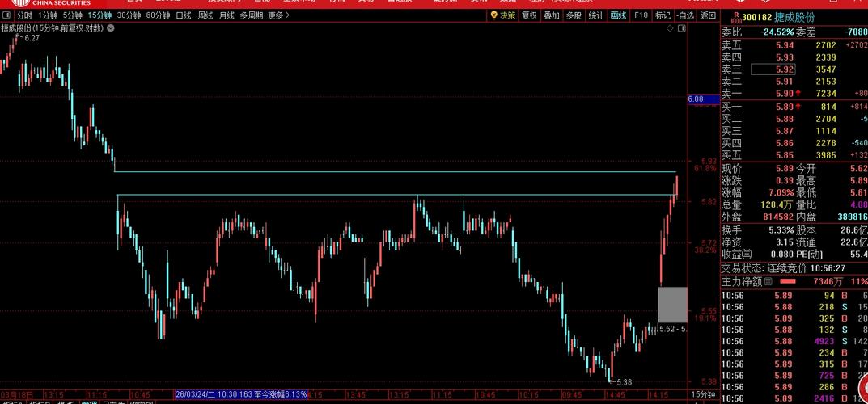This screenshot has height=404, width=868.
Task: Click the 15分钟 label at bottom-right
Action: [x=704, y=394]
